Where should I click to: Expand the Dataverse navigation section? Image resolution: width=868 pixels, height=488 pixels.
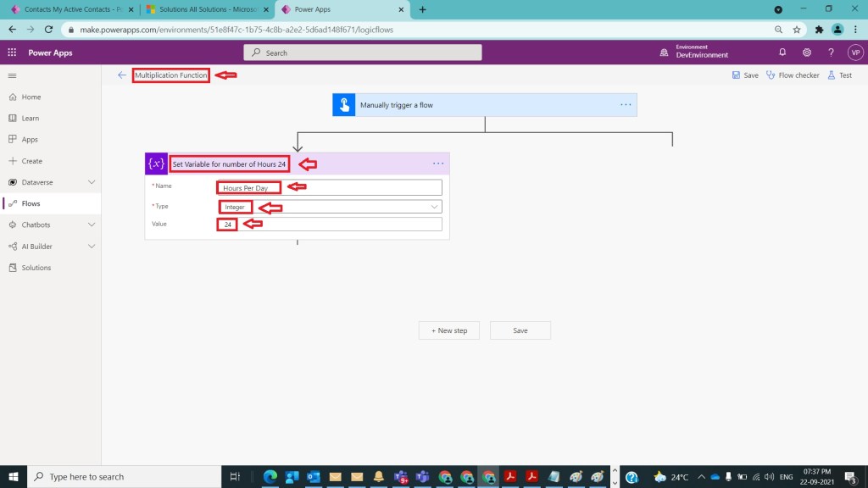coord(92,182)
